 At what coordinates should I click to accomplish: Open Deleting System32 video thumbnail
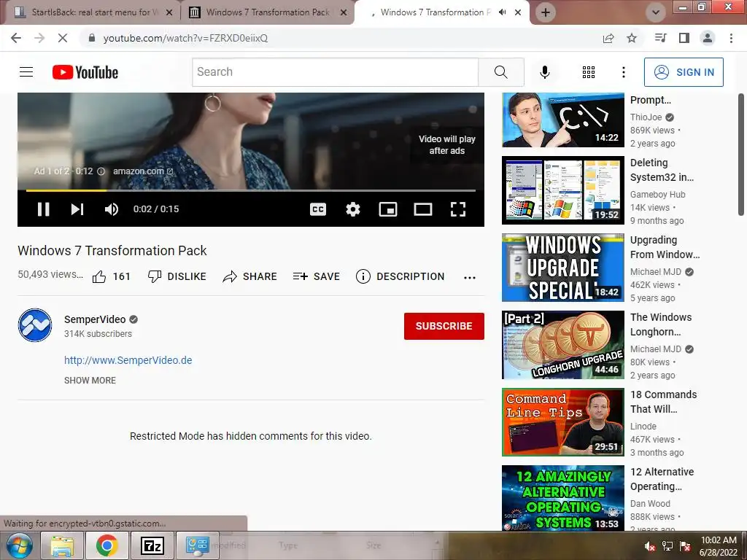pyautogui.click(x=563, y=190)
